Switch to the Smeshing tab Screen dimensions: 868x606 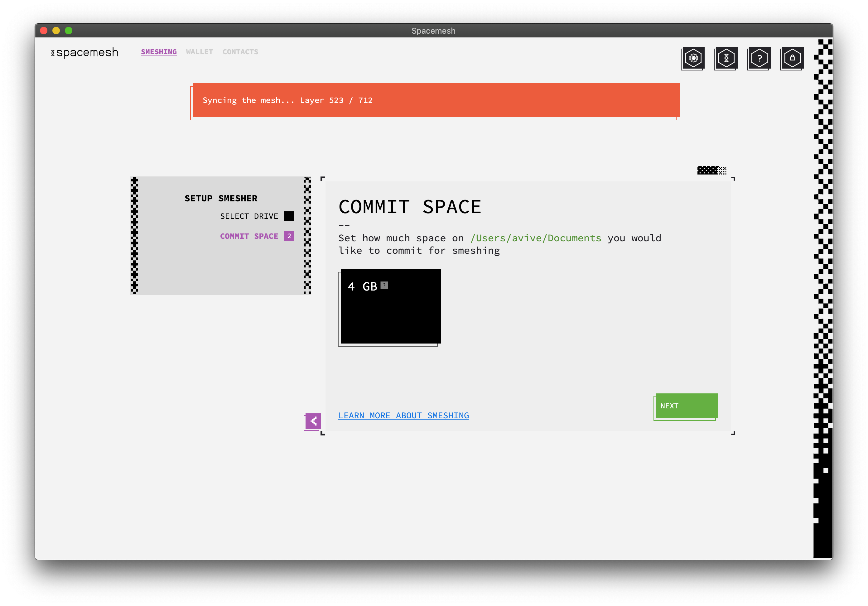point(159,52)
